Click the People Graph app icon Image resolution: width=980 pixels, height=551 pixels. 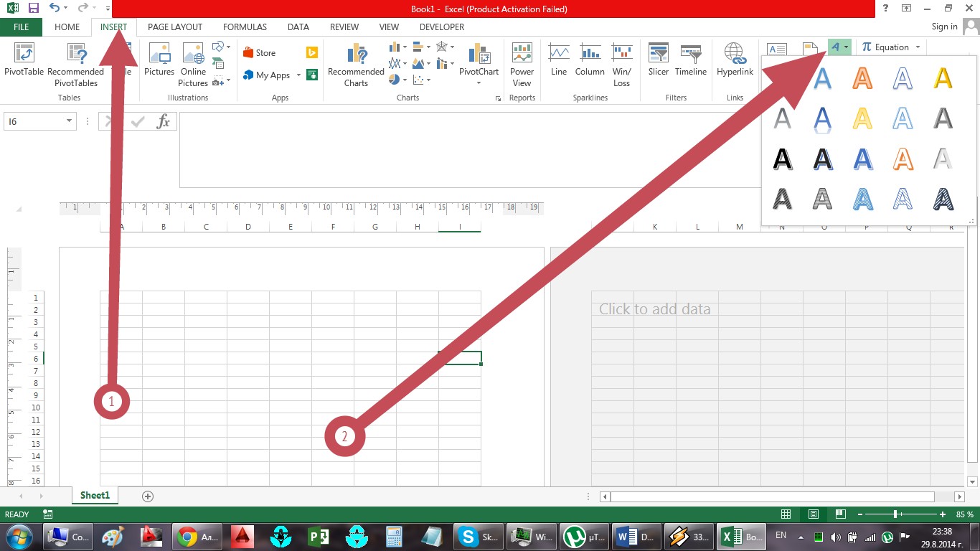[312, 75]
